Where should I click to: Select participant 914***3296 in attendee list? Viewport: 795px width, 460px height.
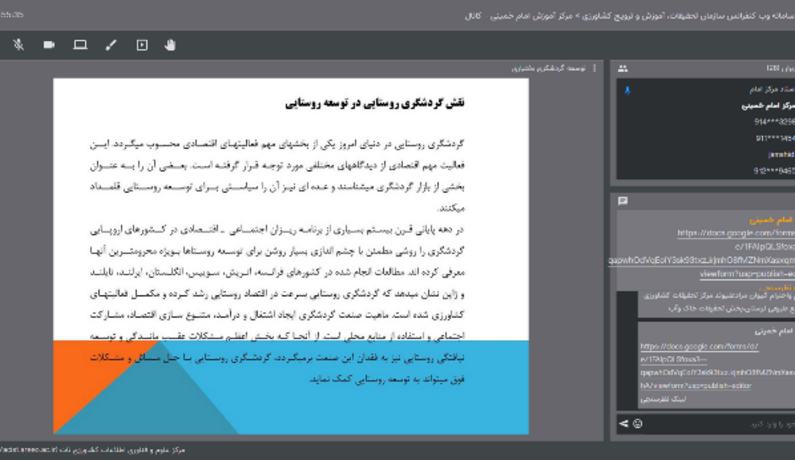click(774, 122)
